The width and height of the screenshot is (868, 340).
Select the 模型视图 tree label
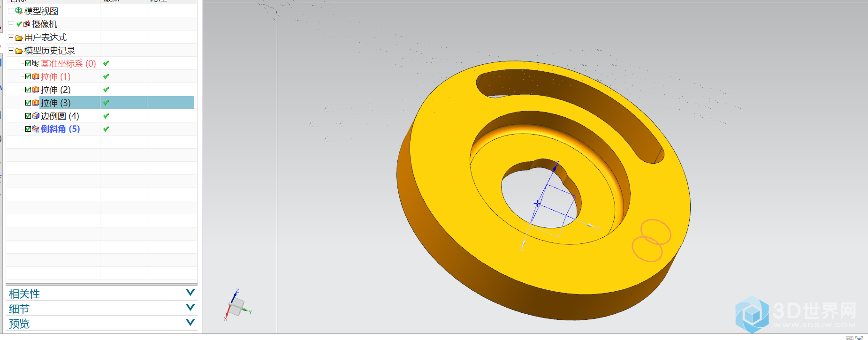(41, 11)
